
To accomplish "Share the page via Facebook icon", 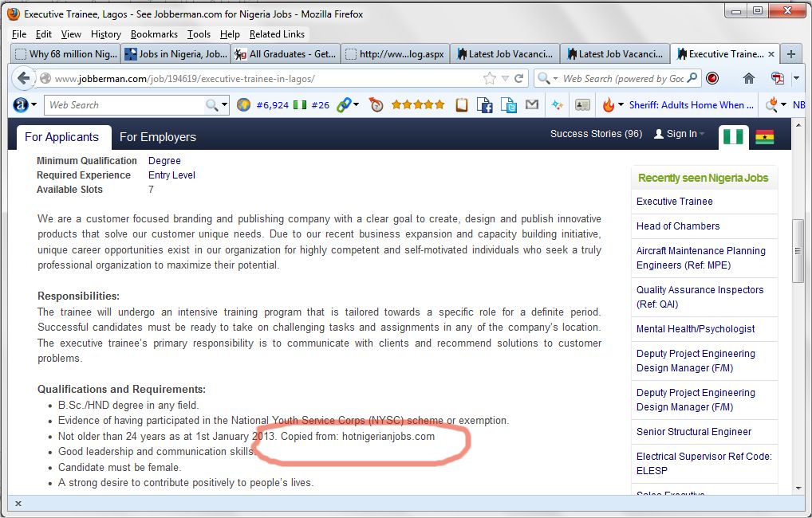I will [485, 105].
